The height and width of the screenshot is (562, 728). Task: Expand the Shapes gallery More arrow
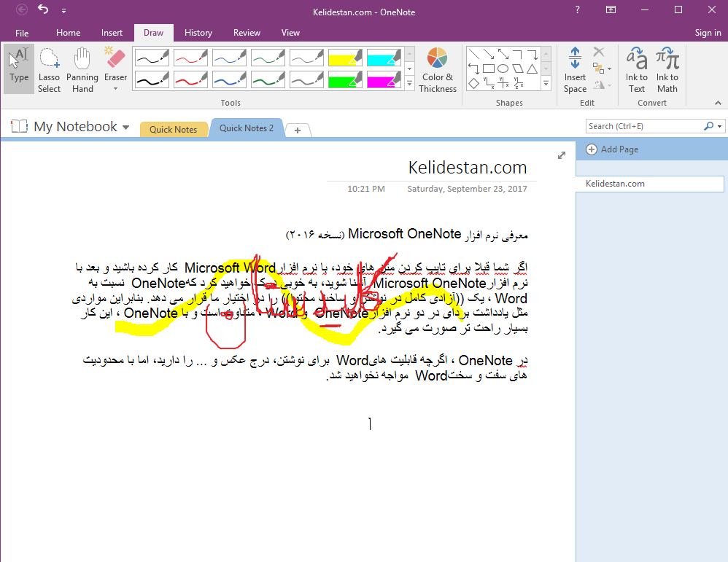pyautogui.click(x=546, y=84)
